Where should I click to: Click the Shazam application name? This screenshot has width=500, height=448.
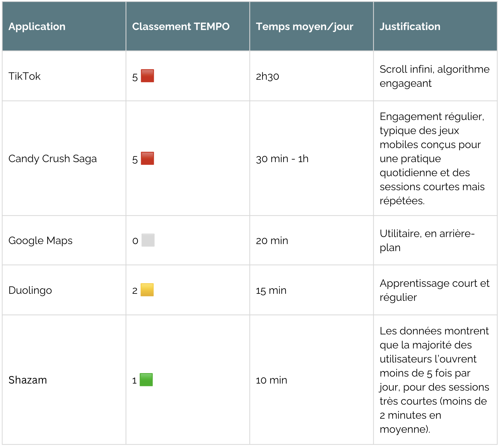(x=28, y=380)
